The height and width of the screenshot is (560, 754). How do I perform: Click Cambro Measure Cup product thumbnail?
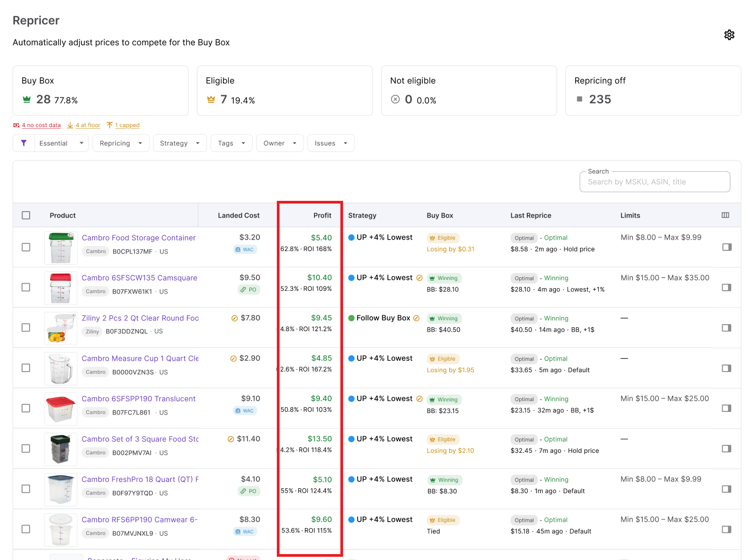[x=60, y=369]
